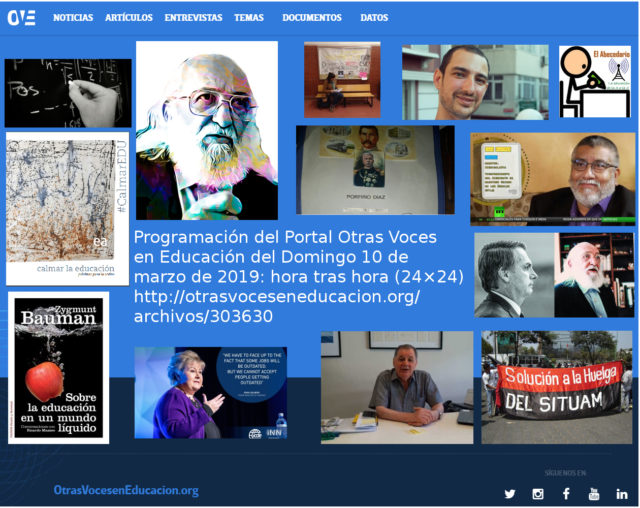The height and width of the screenshot is (508, 640).
Task: Select the Artículos menu item
Action: pos(129,18)
